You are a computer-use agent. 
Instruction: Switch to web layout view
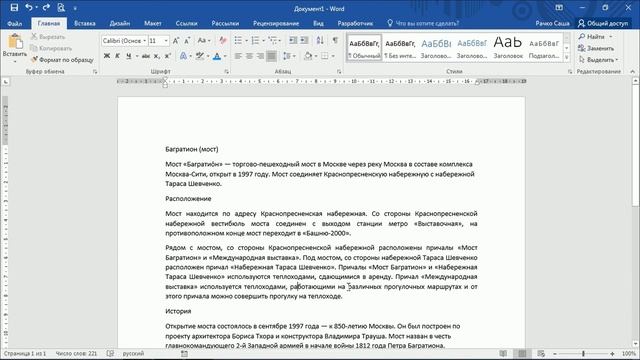point(541,353)
